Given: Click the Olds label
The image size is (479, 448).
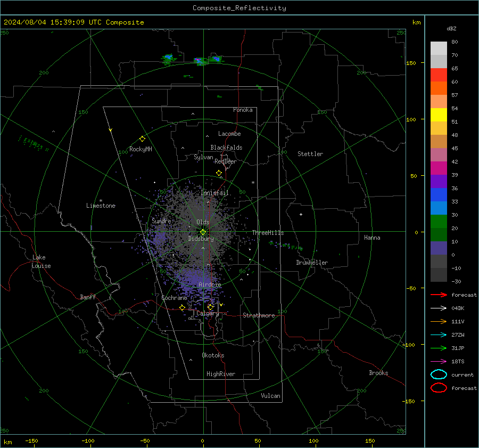Looking at the screenshot, I should pyautogui.click(x=203, y=222).
